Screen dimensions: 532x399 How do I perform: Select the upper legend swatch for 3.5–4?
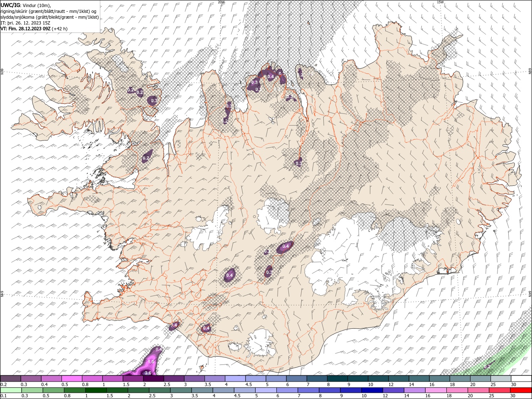coord(215,379)
